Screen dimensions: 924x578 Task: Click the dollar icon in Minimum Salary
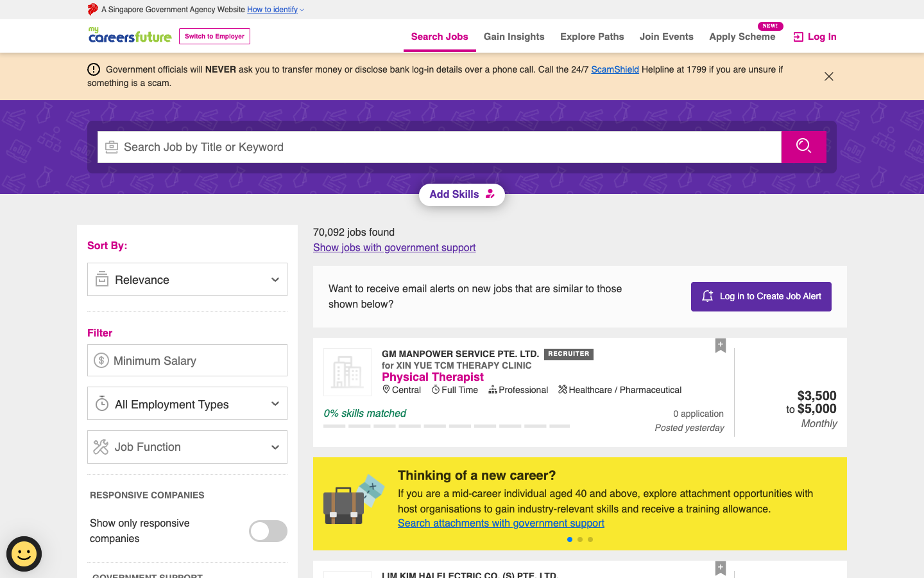pyautogui.click(x=101, y=360)
